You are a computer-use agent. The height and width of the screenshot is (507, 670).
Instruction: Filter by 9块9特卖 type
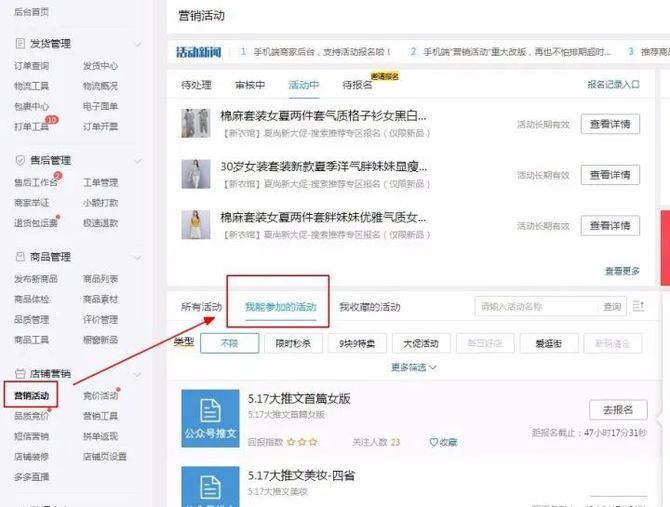pos(357,343)
